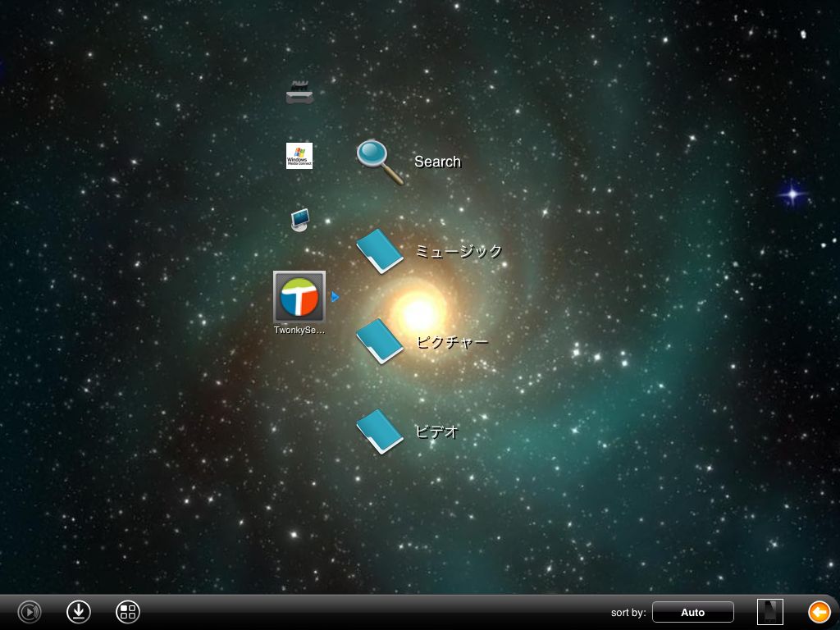Select the computer monitor server icon
This screenshot has height=630, width=840.
coord(300,220)
